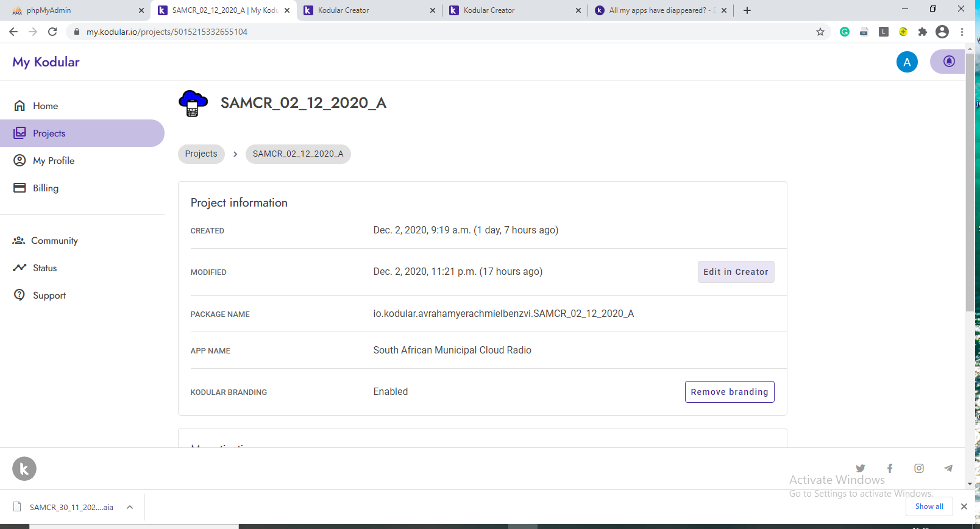Image resolution: width=980 pixels, height=529 pixels.
Task: Bookmark this page with the star
Action: point(820,32)
